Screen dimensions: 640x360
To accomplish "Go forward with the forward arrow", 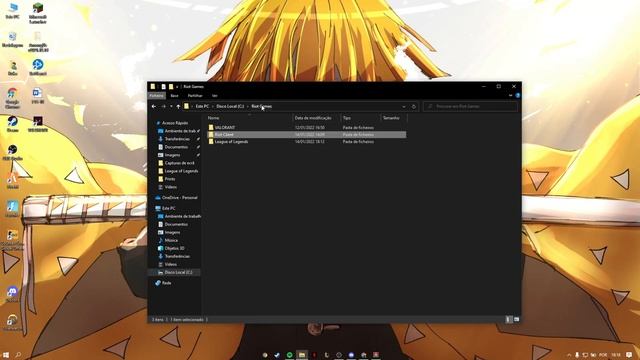I will (163, 107).
